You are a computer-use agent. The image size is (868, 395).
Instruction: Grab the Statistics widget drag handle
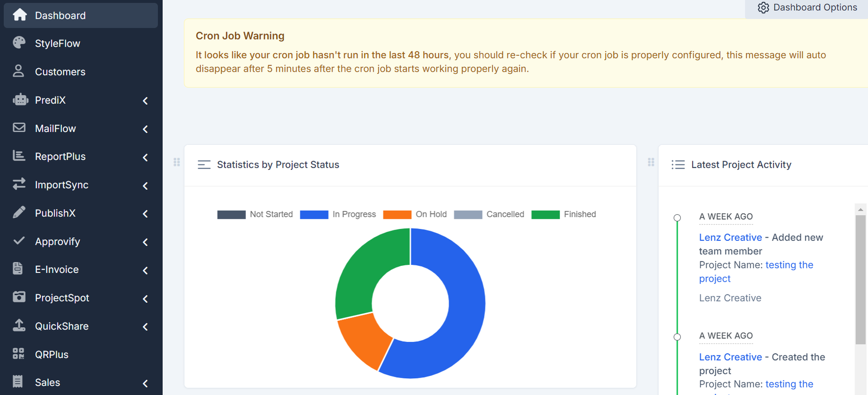[177, 162]
